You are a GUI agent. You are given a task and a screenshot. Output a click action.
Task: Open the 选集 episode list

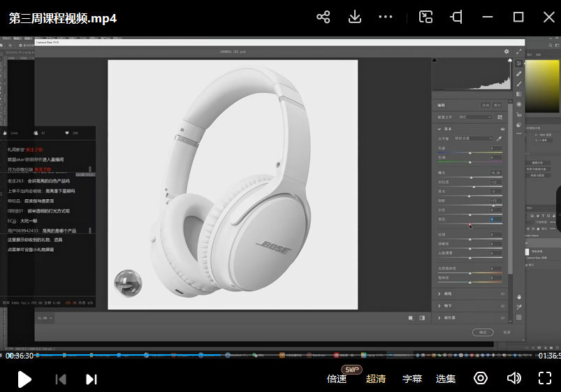click(x=446, y=379)
